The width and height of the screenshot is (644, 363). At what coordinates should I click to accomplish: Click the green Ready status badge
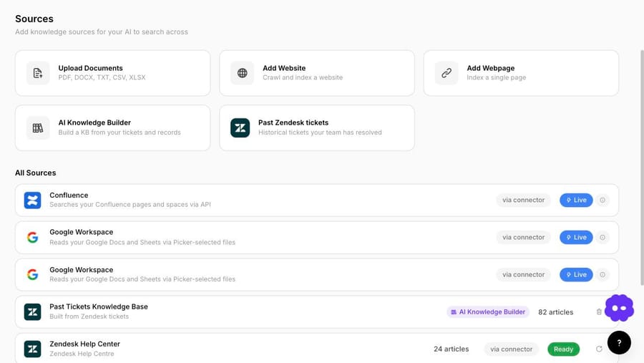[564, 349]
